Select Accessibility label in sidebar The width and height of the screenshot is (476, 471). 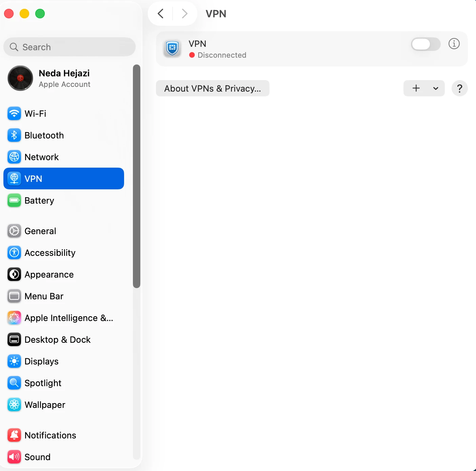50,253
